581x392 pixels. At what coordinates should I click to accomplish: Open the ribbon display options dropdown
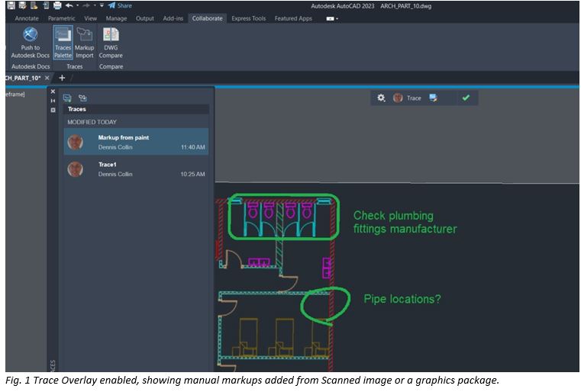point(332,18)
